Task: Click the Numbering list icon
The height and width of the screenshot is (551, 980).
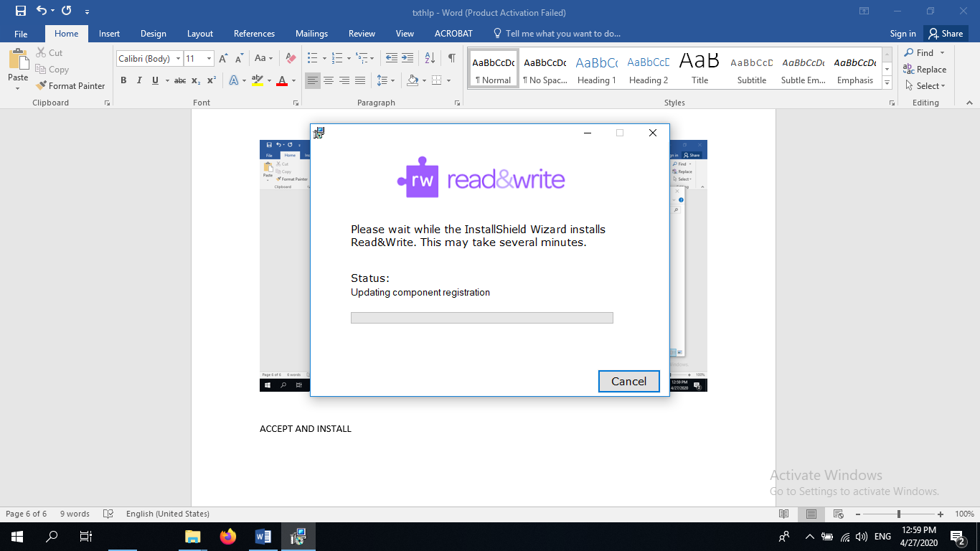Action: (x=336, y=58)
